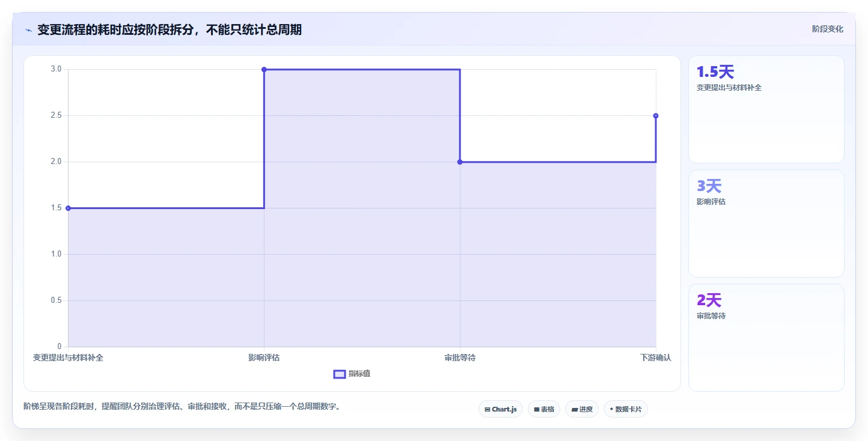The image size is (868, 441).
Task: Click the data point at 变更提出与材料补全
Action: click(x=68, y=208)
